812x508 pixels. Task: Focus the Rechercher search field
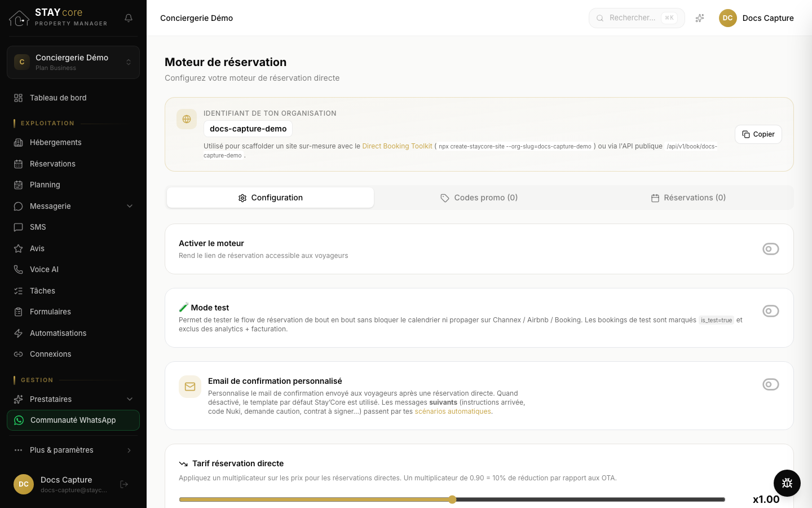pyautogui.click(x=637, y=18)
